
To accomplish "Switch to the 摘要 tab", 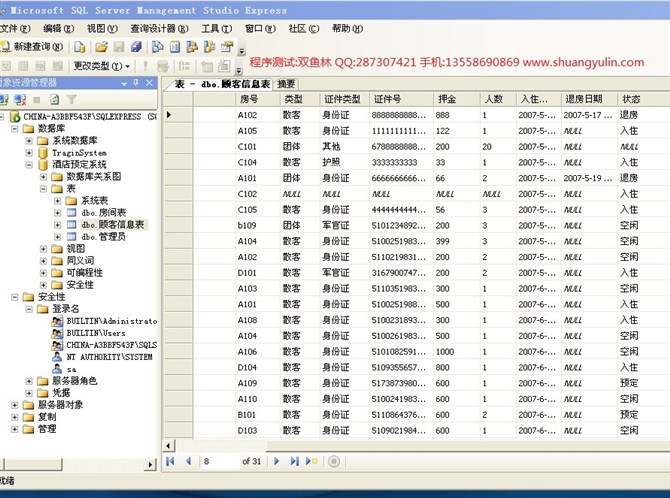I will (x=286, y=84).
